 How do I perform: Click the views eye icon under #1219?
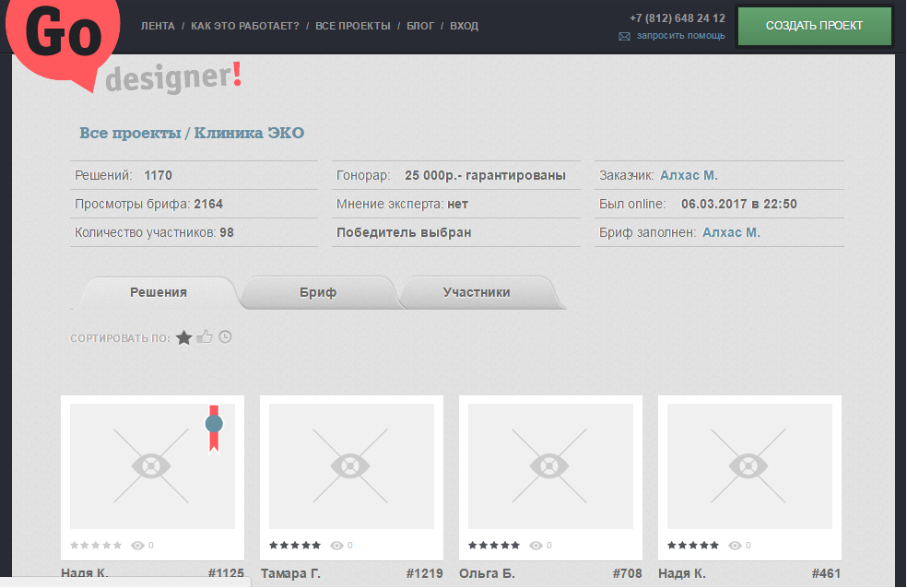pos(336,546)
